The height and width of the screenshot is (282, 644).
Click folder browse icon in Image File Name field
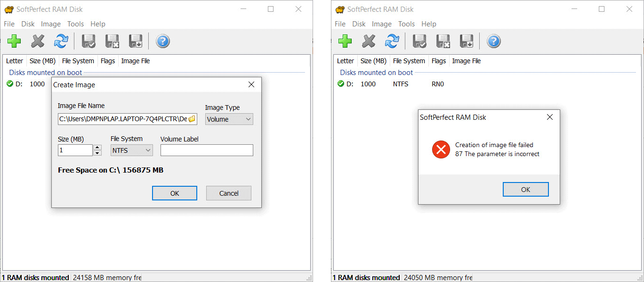pos(192,119)
